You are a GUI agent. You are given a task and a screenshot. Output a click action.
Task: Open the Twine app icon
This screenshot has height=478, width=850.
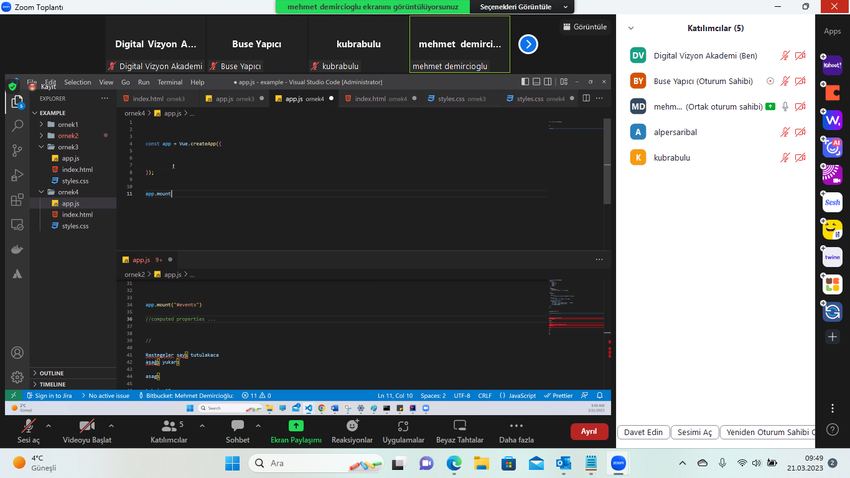point(832,257)
